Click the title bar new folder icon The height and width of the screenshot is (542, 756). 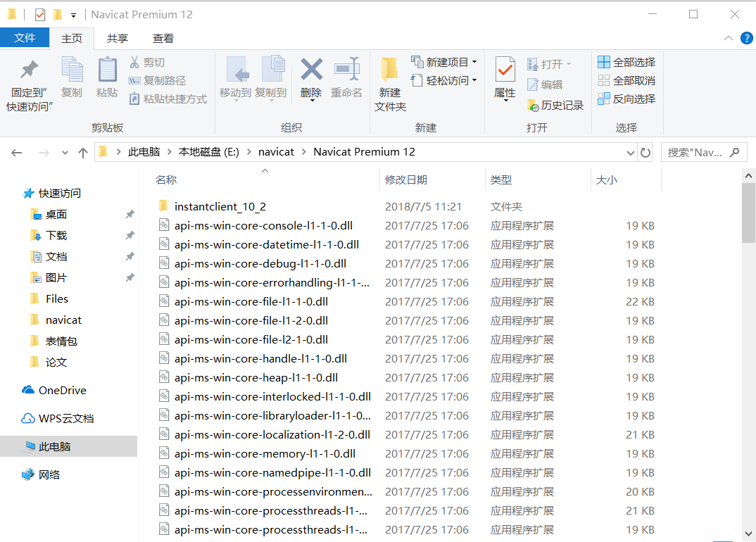(x=58, y=15)
